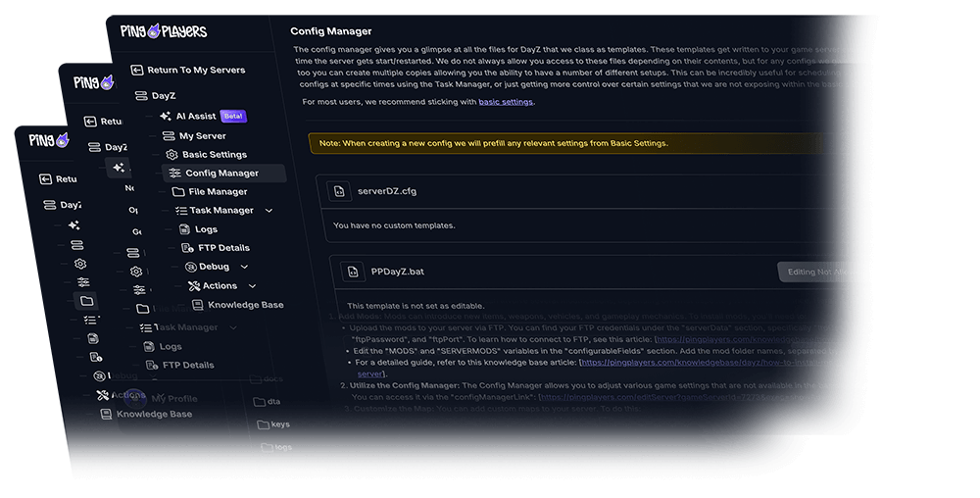Open Logs in front sidebar

click(206, 229)
